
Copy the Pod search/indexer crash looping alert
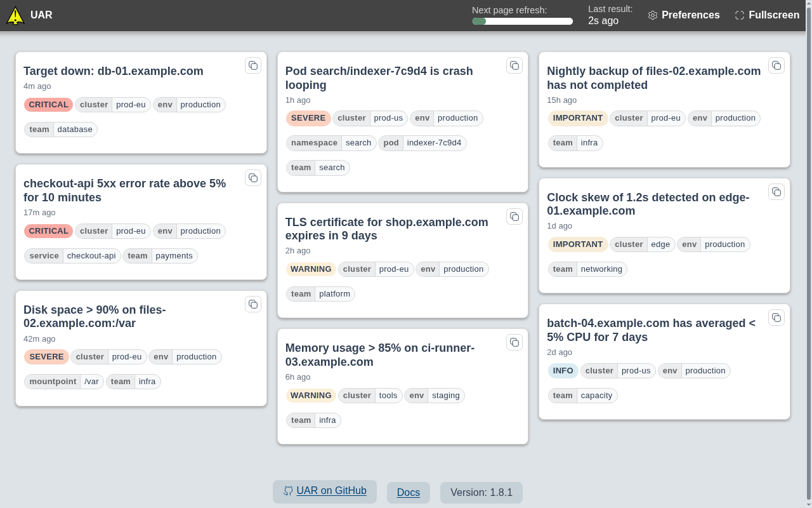514,65
